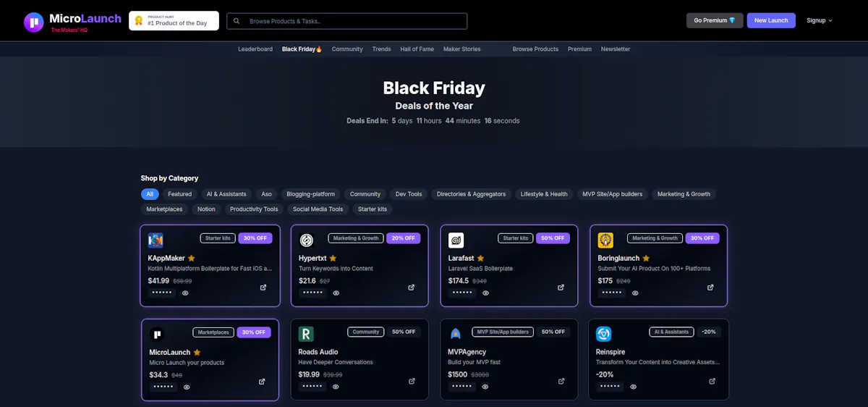This screenshot has width=868, height=407.
Task: Expand the Signup dropdown
Action: pyautogui.click(x=820, y=20)
